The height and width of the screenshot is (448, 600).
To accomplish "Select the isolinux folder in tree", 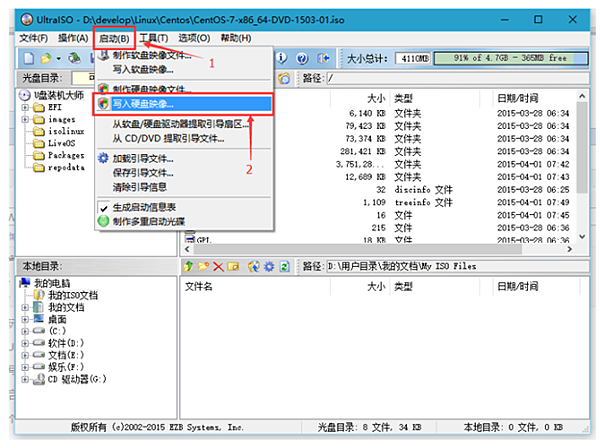I will tap(66, 131).
